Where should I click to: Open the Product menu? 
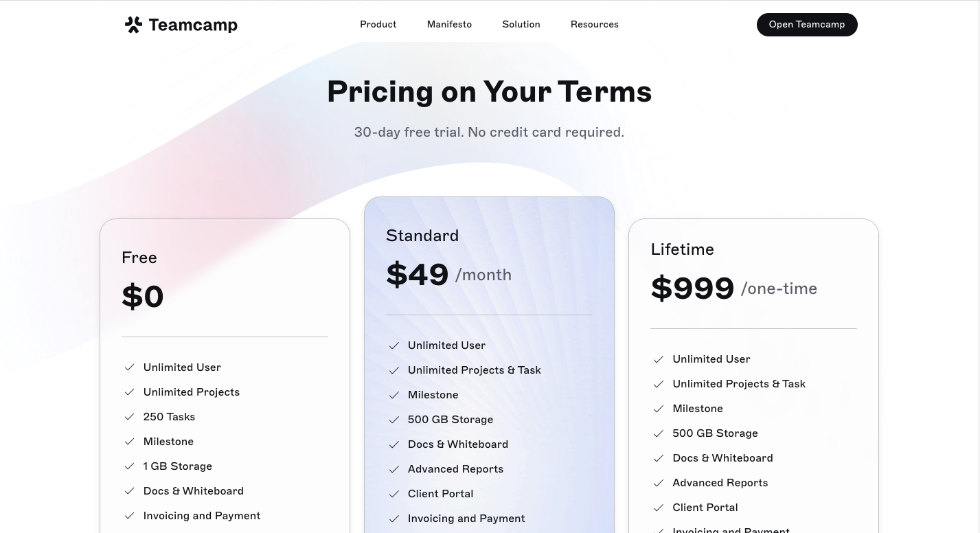[378, 24]
